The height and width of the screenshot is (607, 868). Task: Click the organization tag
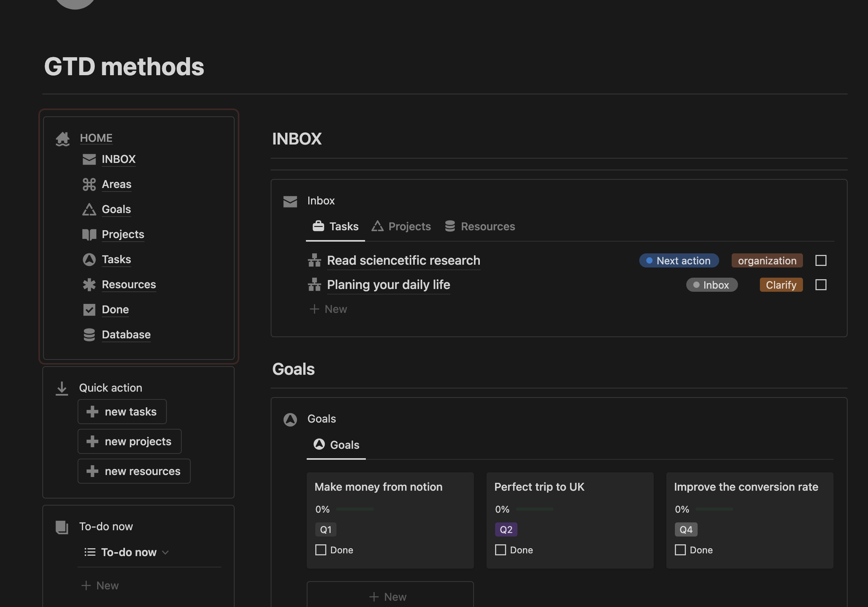(x=767, y=260)
